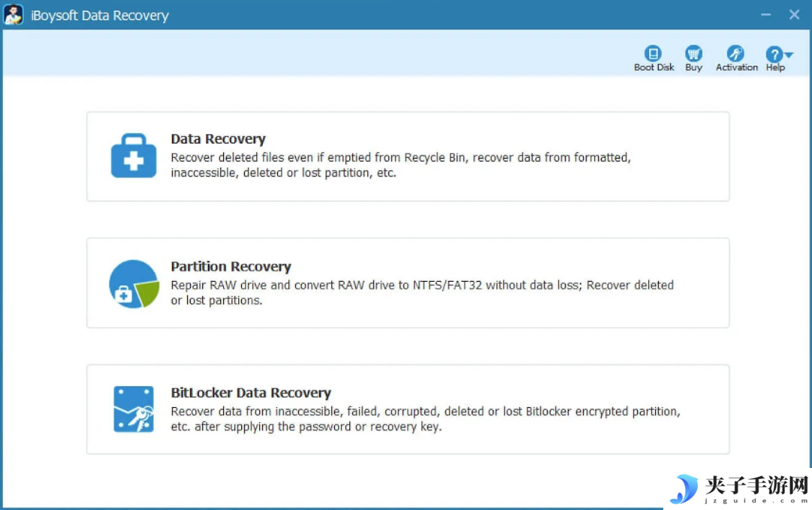812x510 pixels.
Task: Expand the Help dropdown arrow
Action: 789,55
